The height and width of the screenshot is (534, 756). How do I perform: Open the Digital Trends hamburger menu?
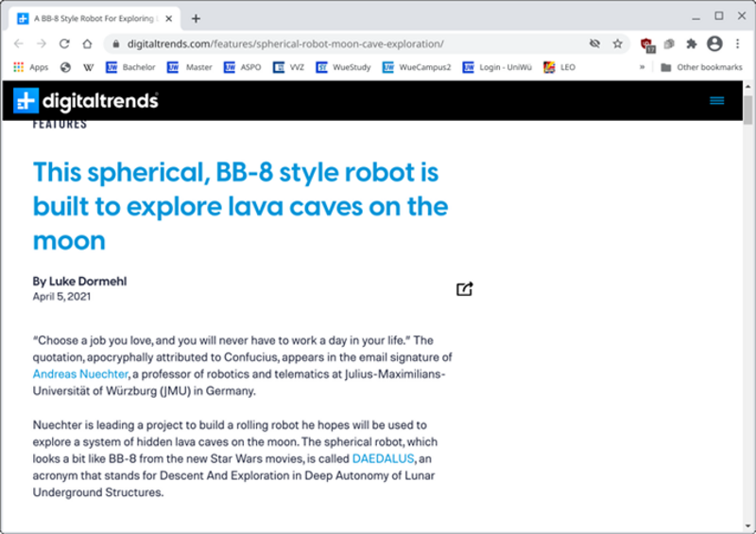[x=716, y=100]
